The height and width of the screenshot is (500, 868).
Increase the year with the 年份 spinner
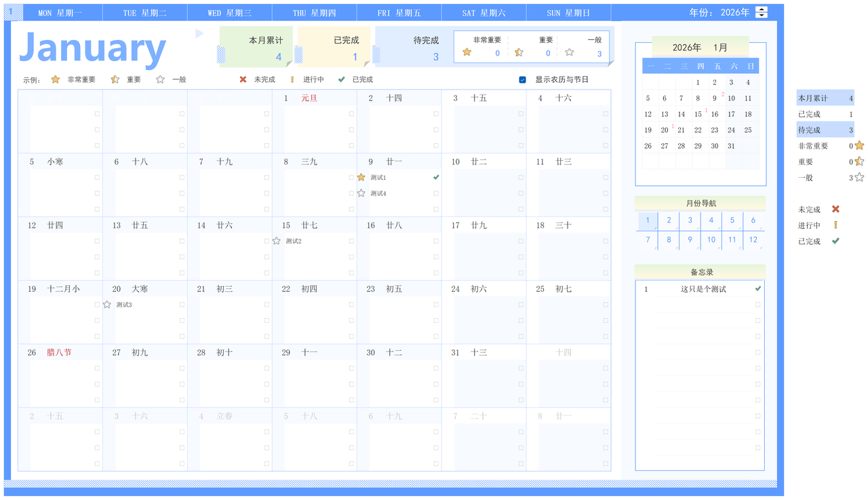coord(762,9)
